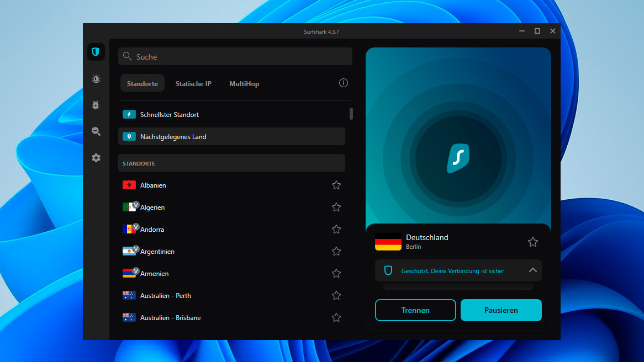Viewport: 644px width, 362px height.
Task: Switch to the Standorte tab
Action: (142, 83)
